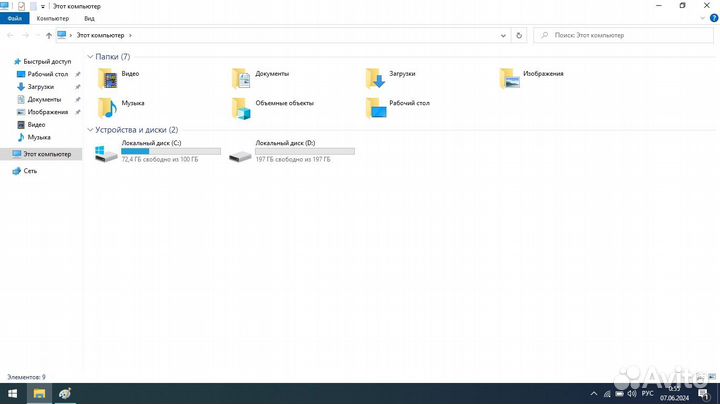The height and width of the screenshot is (404, 720).
Task: Open the Документы folder icon
Action: coord(241,77)
